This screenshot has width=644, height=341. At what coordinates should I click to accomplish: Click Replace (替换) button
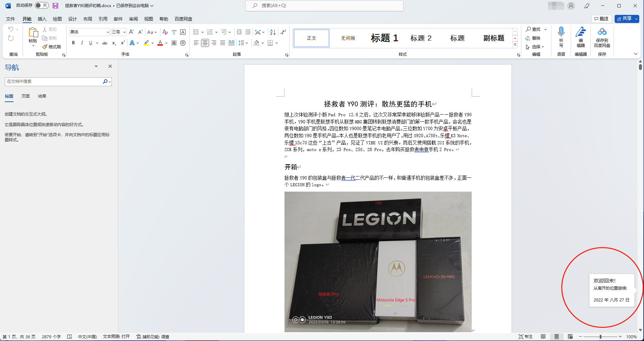(533, 38)
